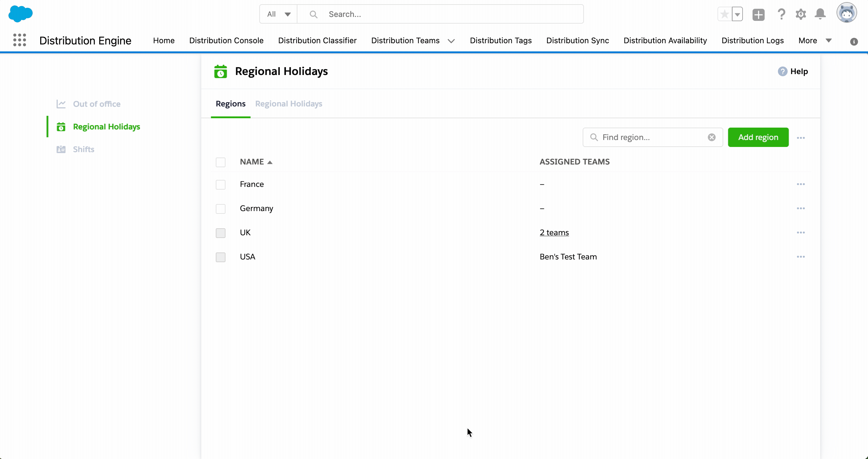Open row actions for UK
The height and width of the screenshot is (459, 868).
pos(801,233)
